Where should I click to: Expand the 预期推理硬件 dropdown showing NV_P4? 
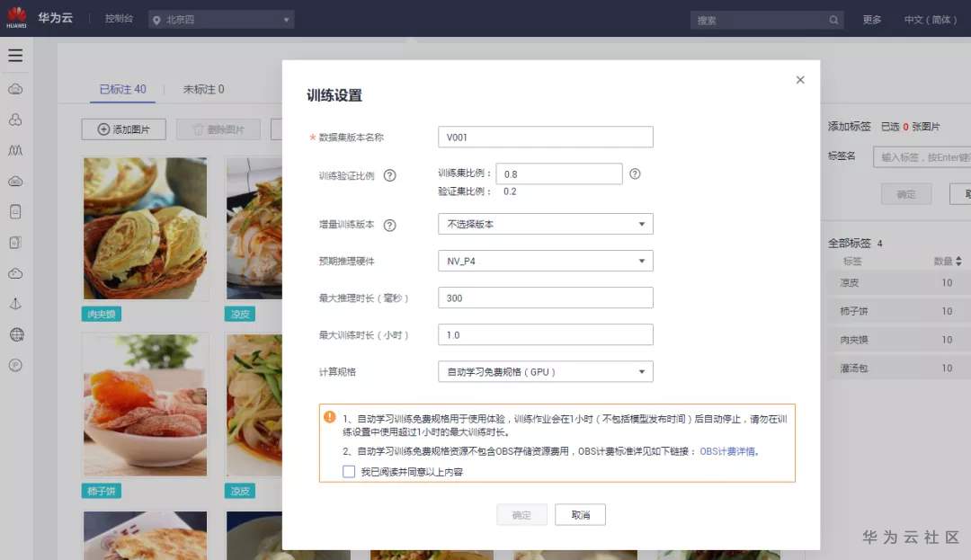(x=545, y=262)
